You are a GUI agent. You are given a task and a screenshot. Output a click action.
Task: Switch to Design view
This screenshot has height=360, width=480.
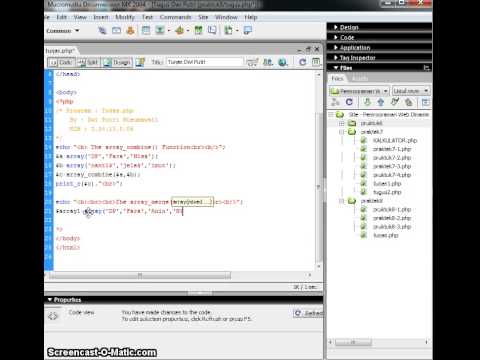pos(117,62)
